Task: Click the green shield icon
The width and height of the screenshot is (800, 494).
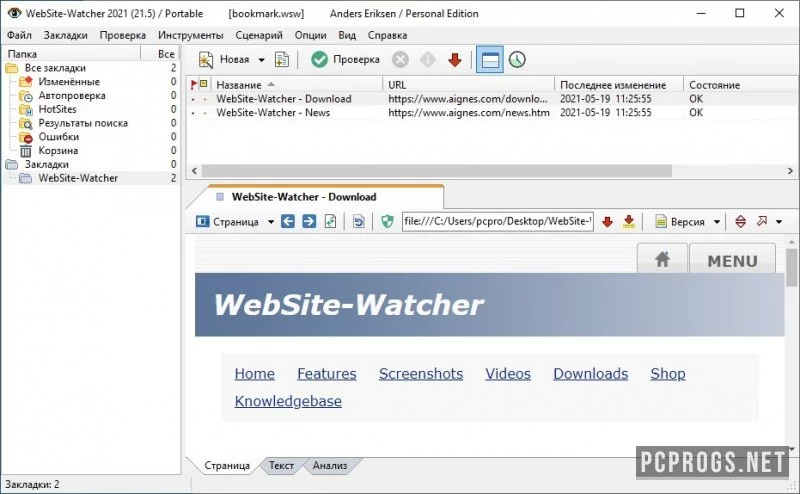Action: pos(387,221)
